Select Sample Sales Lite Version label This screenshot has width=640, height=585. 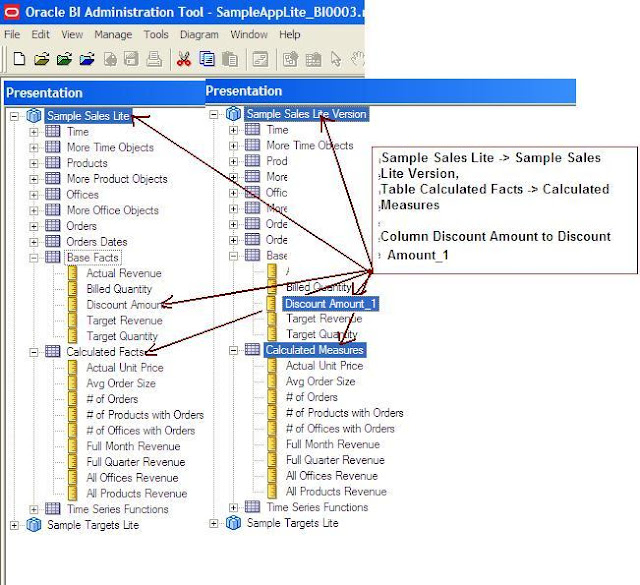pos(306,114)
